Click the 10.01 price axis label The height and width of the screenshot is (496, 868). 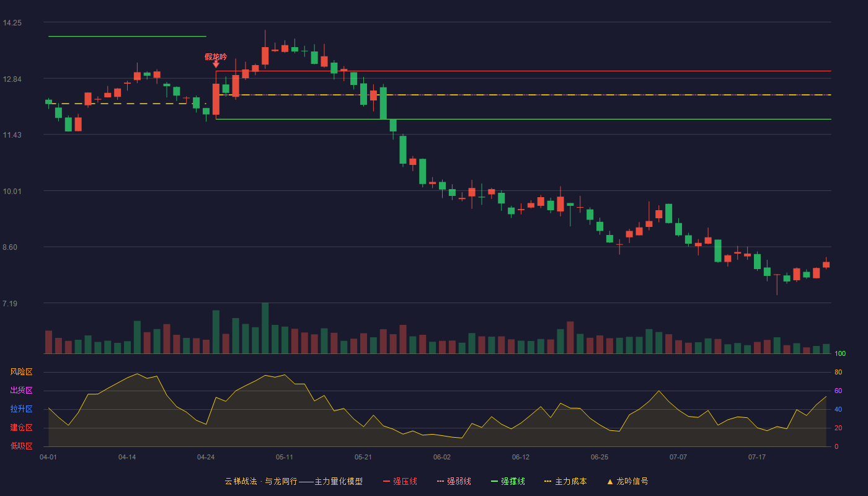[x=12, y=191]
